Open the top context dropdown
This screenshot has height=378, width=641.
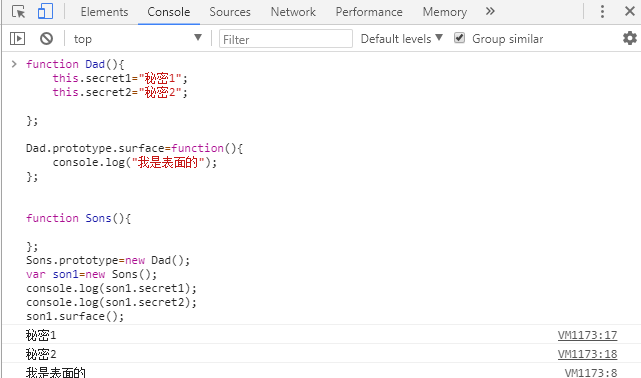[137, 39]
